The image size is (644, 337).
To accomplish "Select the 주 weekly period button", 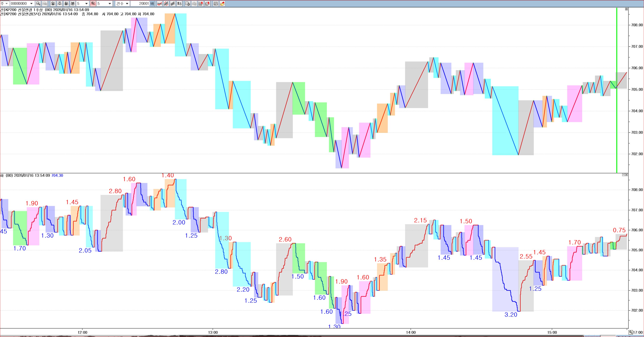I will coord(60,4).
